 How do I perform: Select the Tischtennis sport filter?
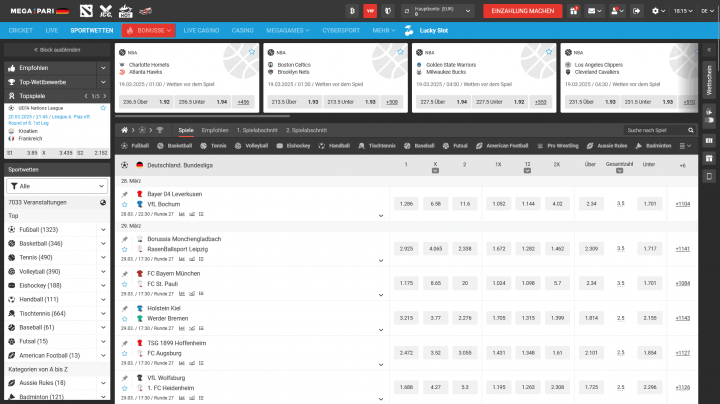[x=377, y=146]
